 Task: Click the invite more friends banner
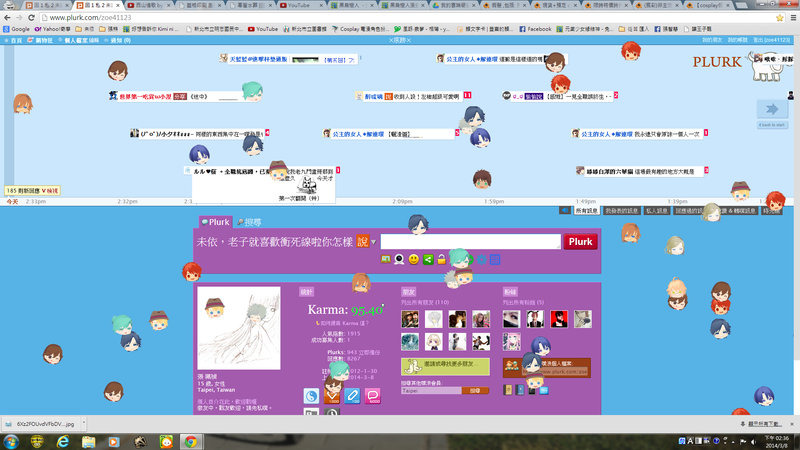[445, 366]
